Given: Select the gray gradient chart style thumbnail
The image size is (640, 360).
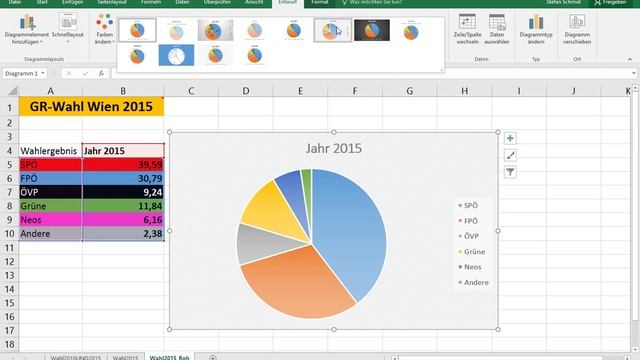Looking at the screenshot, I should coord(216,30).
